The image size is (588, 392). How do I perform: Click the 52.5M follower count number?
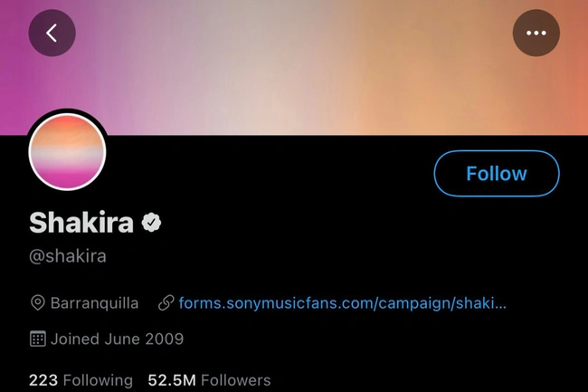click(172, 380)
